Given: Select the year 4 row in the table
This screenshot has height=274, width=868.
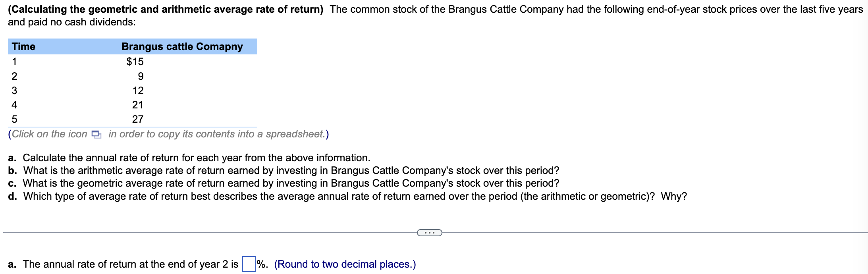Looking at the screenshot, I should coord(79,104).
